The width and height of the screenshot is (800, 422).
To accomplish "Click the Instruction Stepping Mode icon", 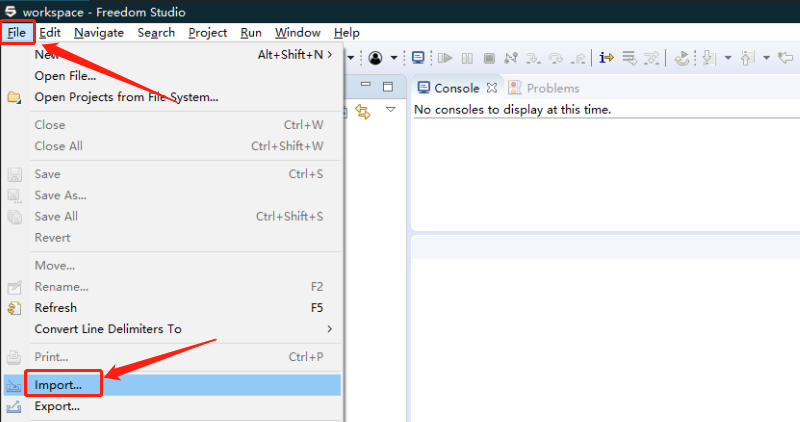I will coord(606,58).
